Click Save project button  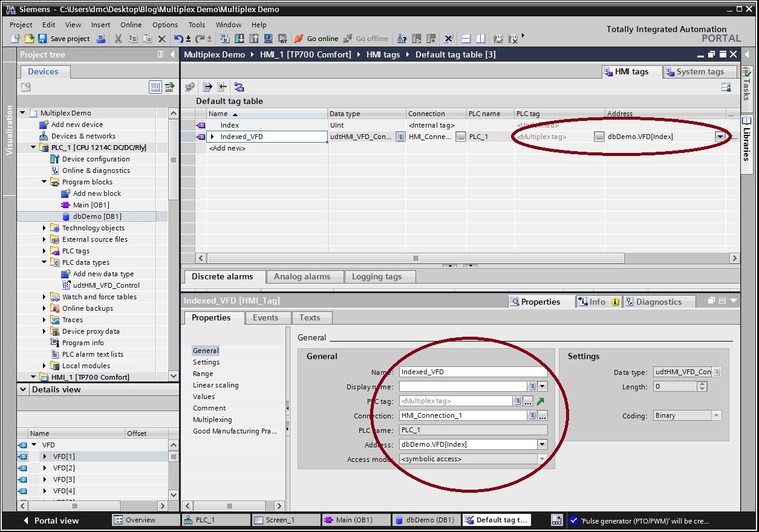tap(64, 39)
